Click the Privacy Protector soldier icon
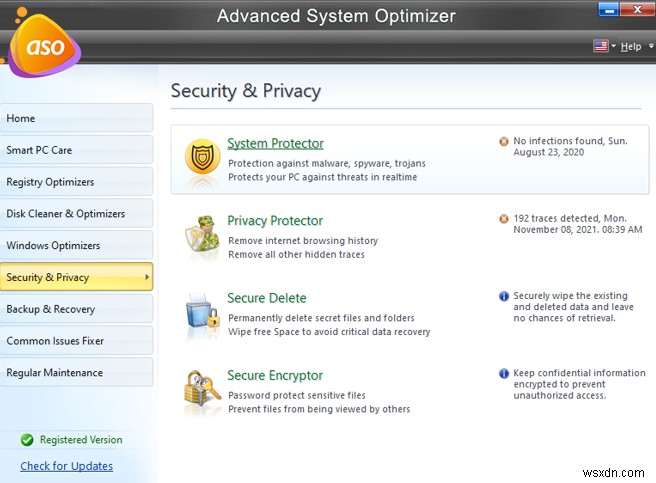 [202, 236]
